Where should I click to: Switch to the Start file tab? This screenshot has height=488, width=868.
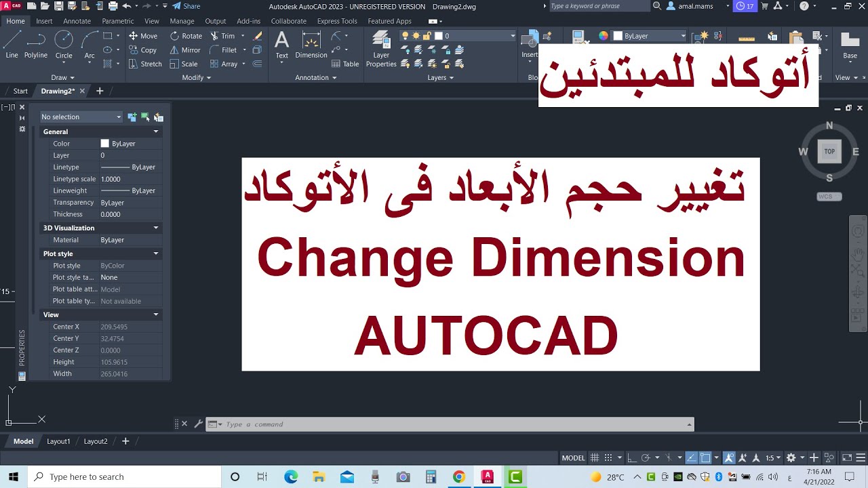coord(20,91)
